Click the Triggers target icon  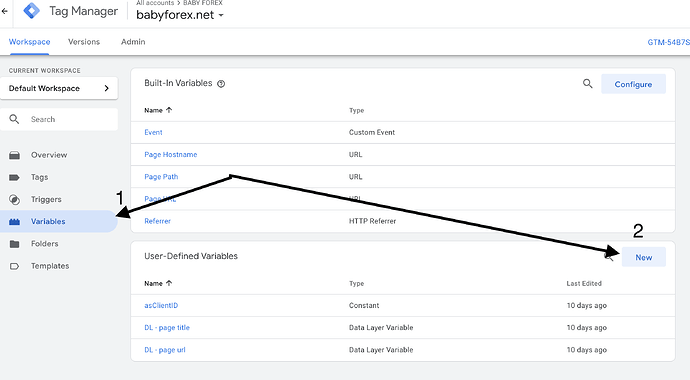15,200
